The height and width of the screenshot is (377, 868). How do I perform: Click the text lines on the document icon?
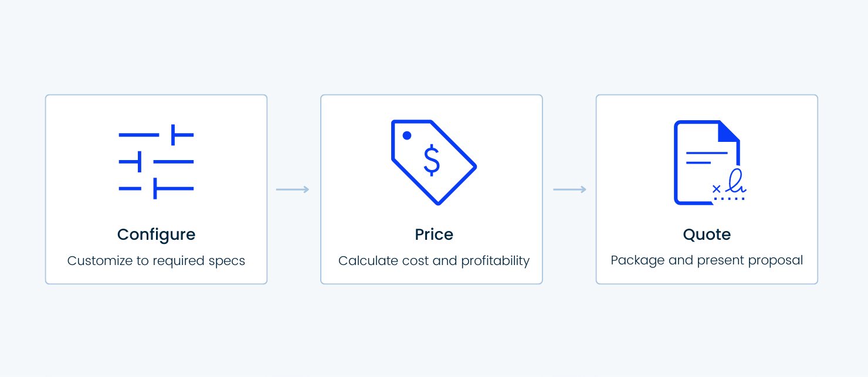pos(707,158)
